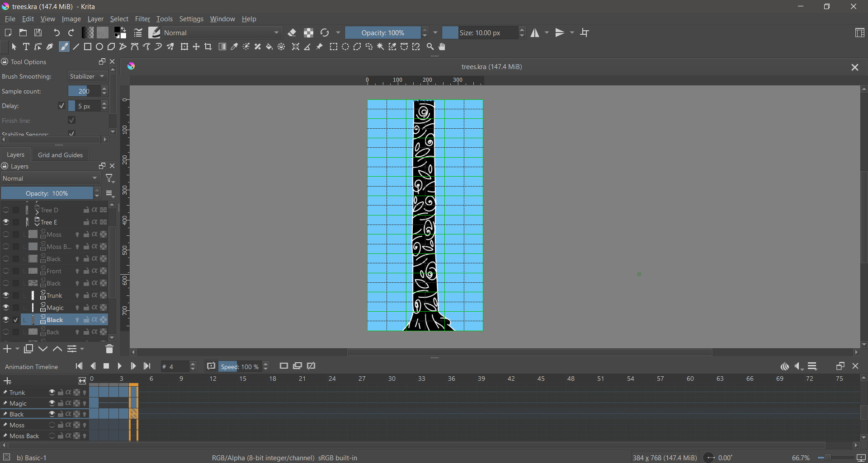This screenshot has width=868, height=463.
Task: Hide the Trunk layer
Action: [6, 295]
